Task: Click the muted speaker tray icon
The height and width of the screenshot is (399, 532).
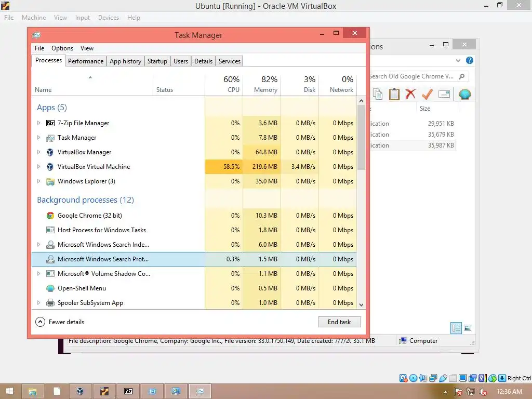Action: click(483, 392)
